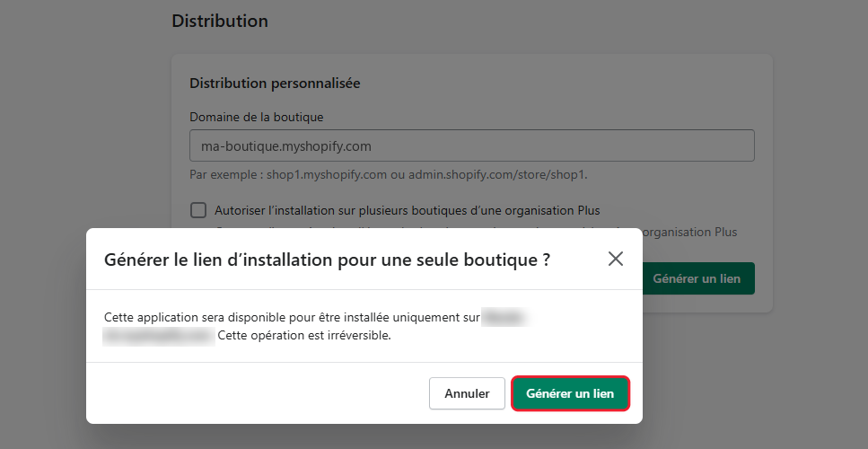Focus the Domaine de la boutique field

coord(471,145)
